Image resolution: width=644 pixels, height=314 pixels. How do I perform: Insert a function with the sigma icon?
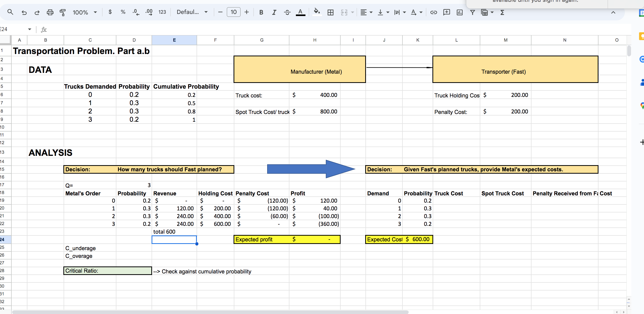[502, 12]
